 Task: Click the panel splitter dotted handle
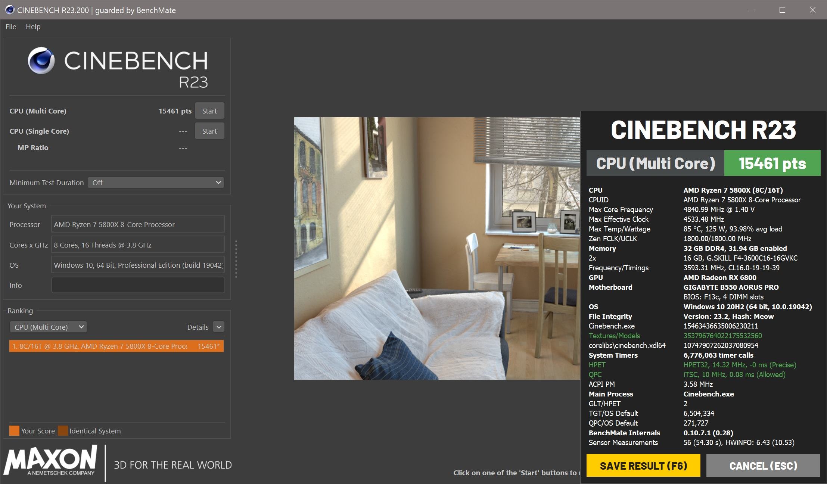pyautogui.click(x=236, y=259)
